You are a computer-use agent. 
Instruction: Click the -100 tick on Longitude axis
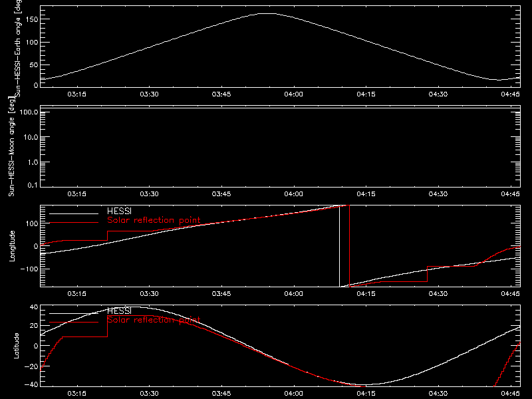(x=29, y=269)
